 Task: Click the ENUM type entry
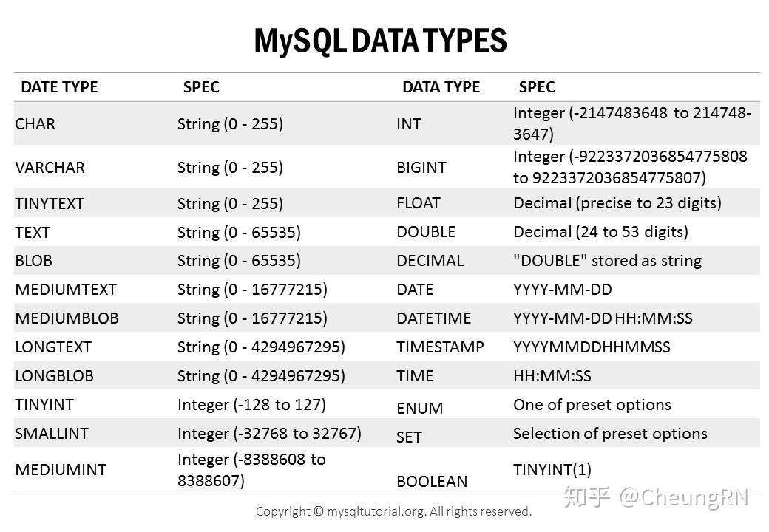tap(420, 409)
